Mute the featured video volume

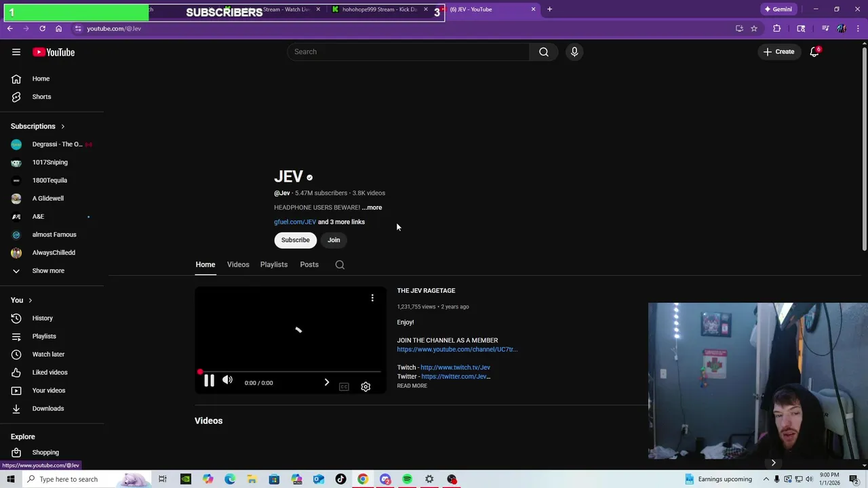pos(228,380)
